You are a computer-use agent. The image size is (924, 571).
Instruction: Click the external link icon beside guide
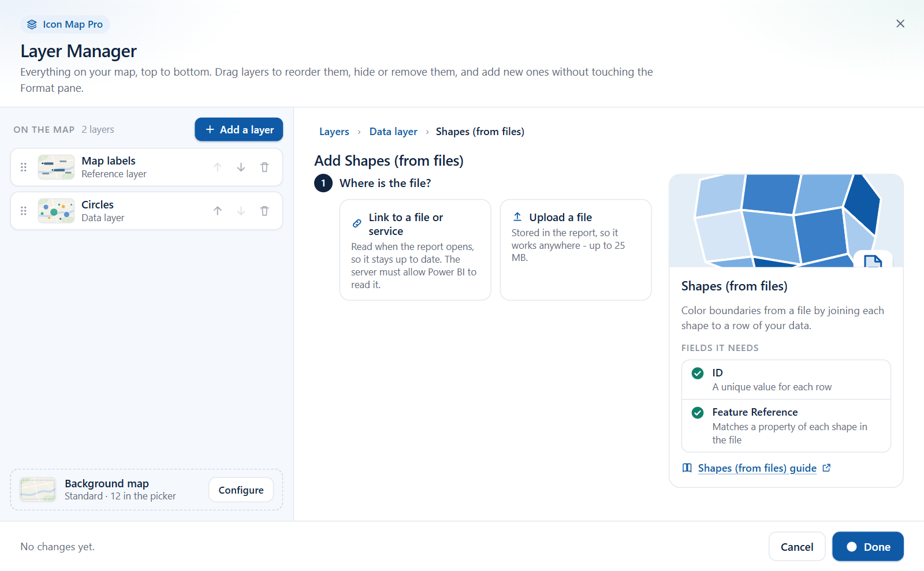click(x=826, y=468)
